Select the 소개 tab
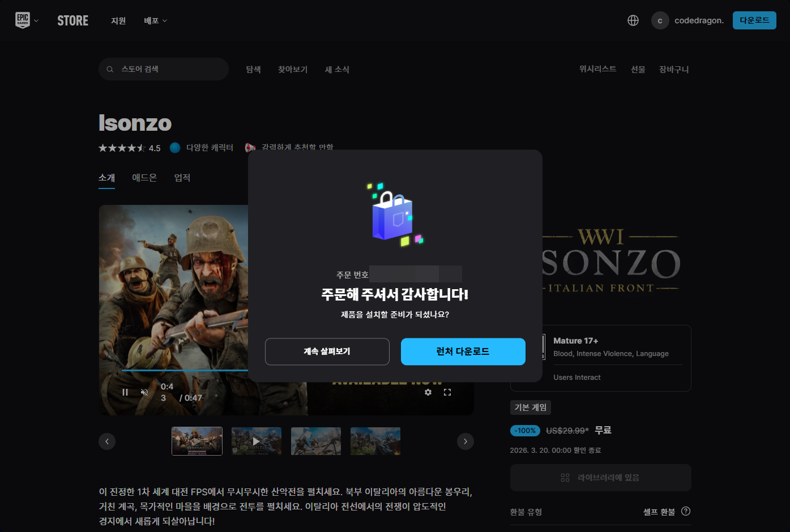 click(106, 178)
